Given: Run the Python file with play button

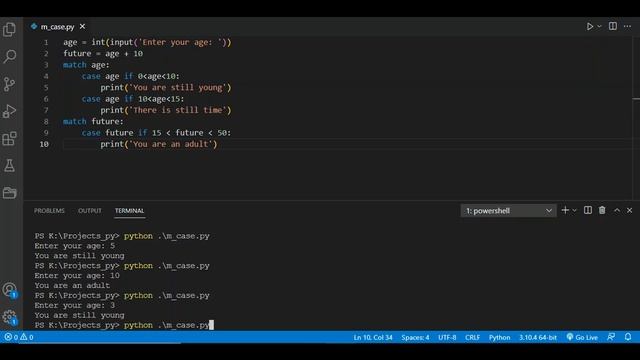Looking at the screenshot, I should coord(589,27).
